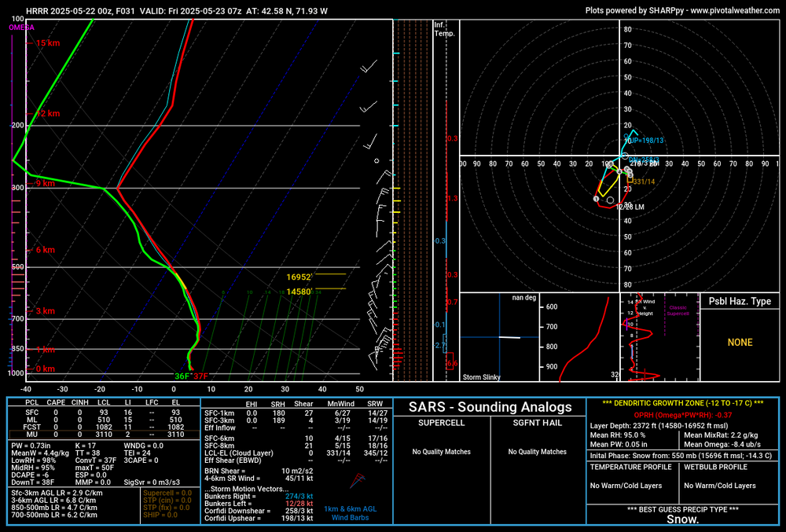Click the 36F surface dewpoint label
The image size is (786, 532).
pos(182,376)
